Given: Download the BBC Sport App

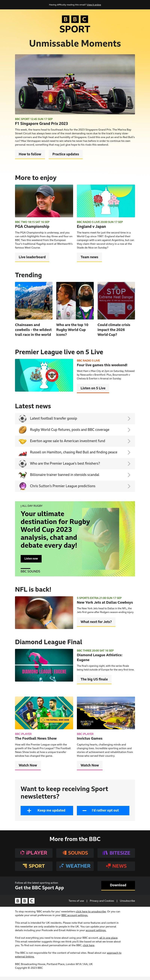Looking at the screenshot, I should [x=118, y=885].
